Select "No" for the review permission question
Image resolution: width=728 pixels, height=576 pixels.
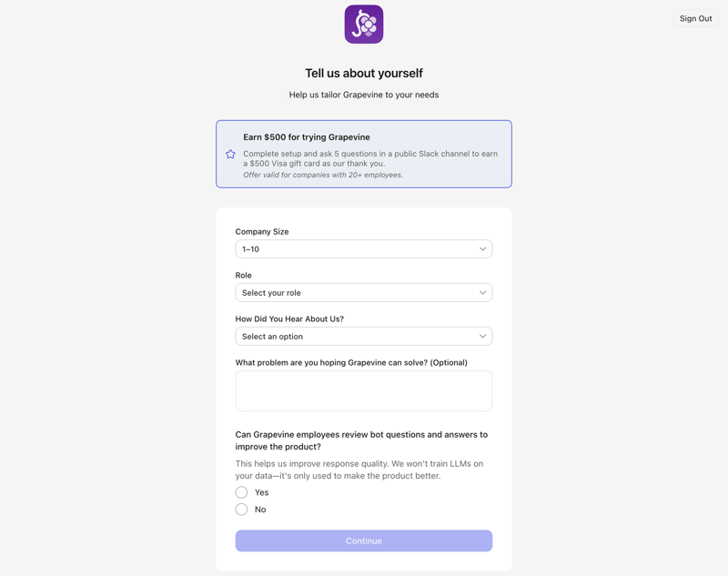coord(241,510)
